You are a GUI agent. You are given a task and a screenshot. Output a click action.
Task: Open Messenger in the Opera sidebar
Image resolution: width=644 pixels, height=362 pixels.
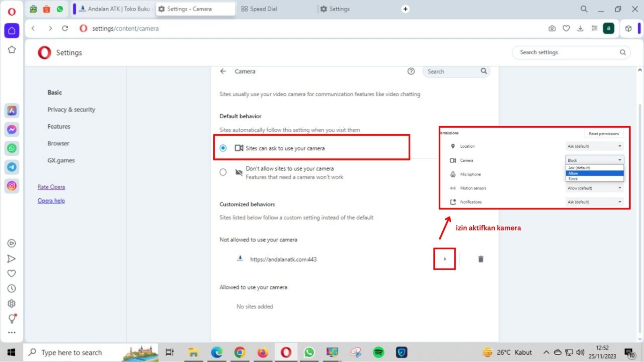pyautogui.click(x=12, y=130)
